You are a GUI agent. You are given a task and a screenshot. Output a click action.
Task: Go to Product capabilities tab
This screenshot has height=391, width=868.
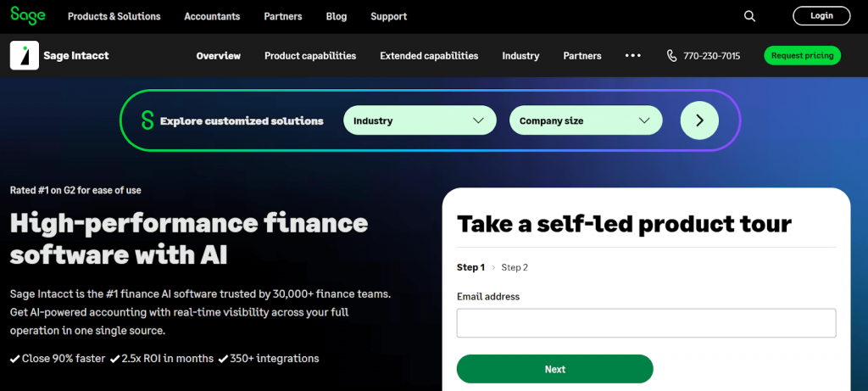pos(310,56)
